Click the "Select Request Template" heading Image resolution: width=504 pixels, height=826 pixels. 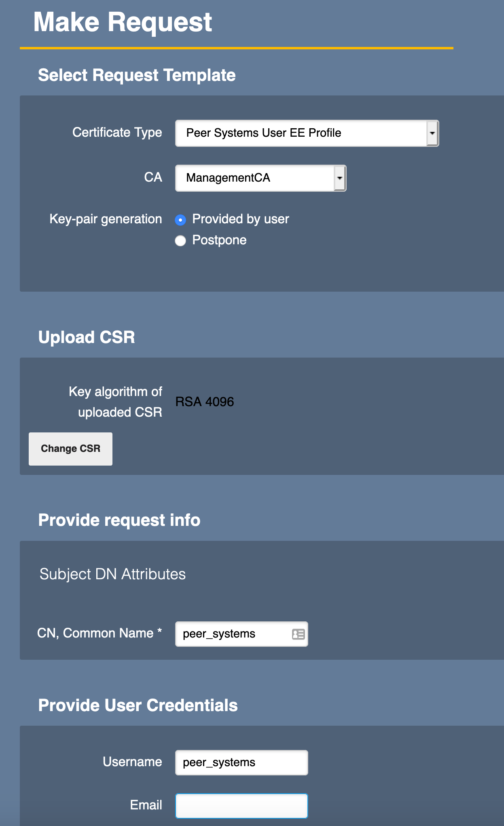tap(137, 75)
